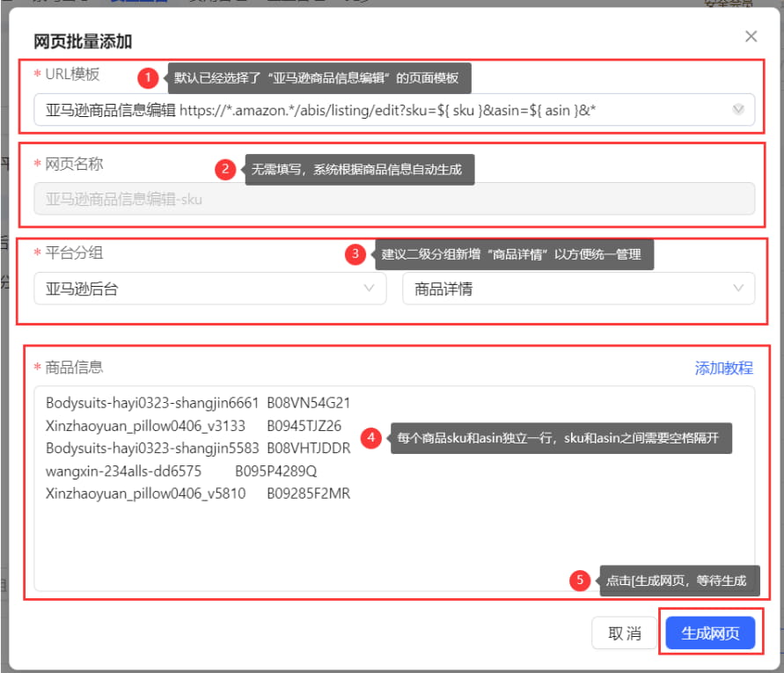Click the tooltip about 亚马逊商品信息编辑 template
Viewport: 784px width, 673px height.
coord(319,78)
